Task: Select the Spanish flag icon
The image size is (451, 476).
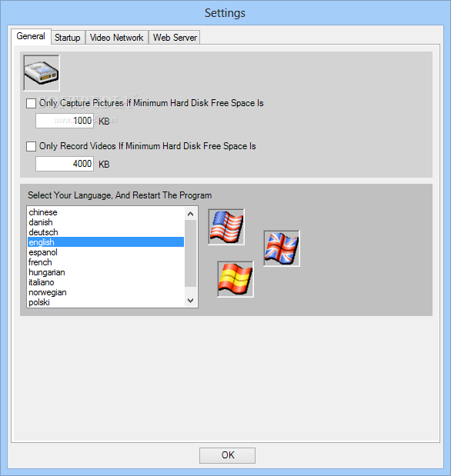Action: point(236,279)
